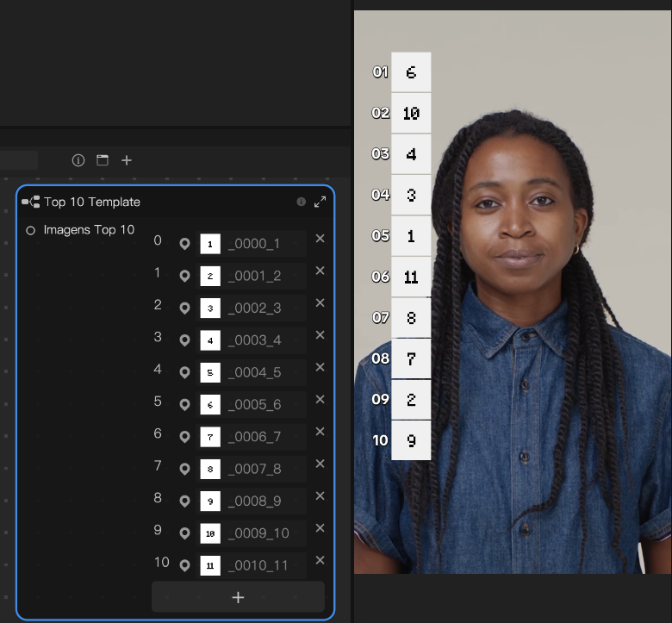Click the window panel icon in the toolbar
This screenshot has height=623, width=672.
[103, 160]
